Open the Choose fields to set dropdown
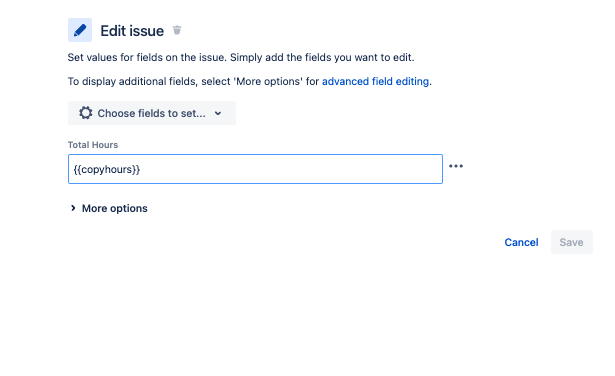Screen dimensions: 615x376 tap(152, 113)
